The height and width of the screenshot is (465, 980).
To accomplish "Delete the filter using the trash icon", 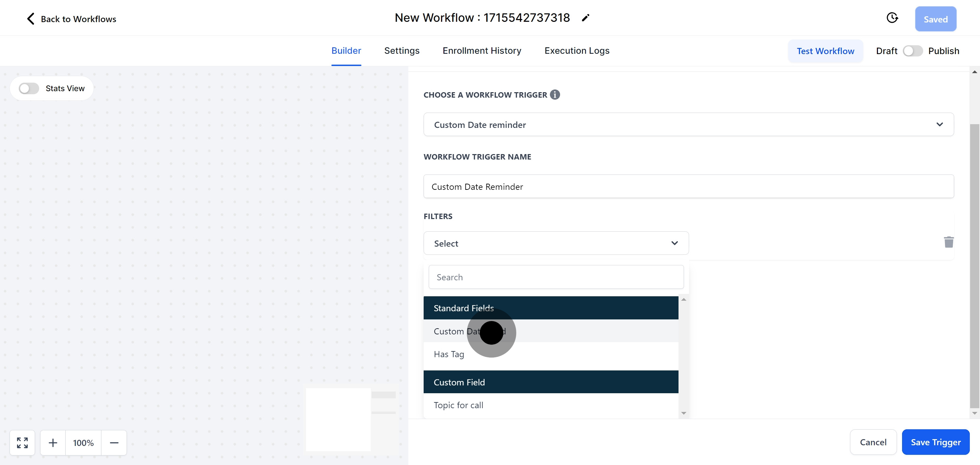I will pyautogui.click(x=949, y=242).
